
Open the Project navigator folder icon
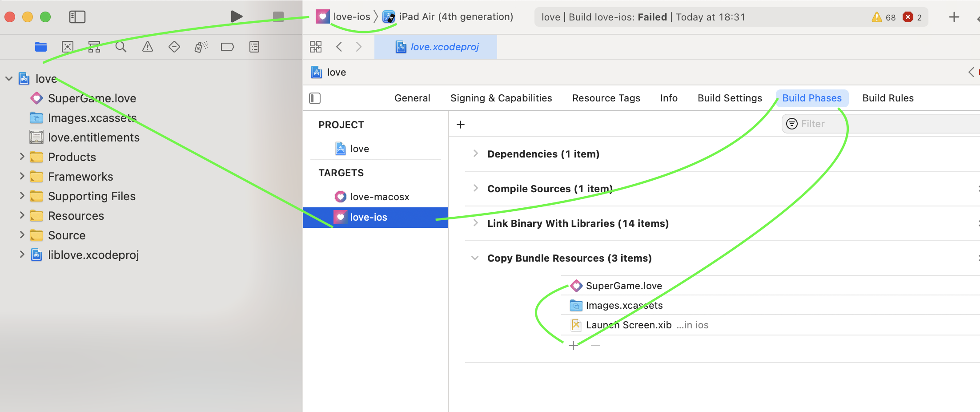pyautogui.click(x=41, y=47)
